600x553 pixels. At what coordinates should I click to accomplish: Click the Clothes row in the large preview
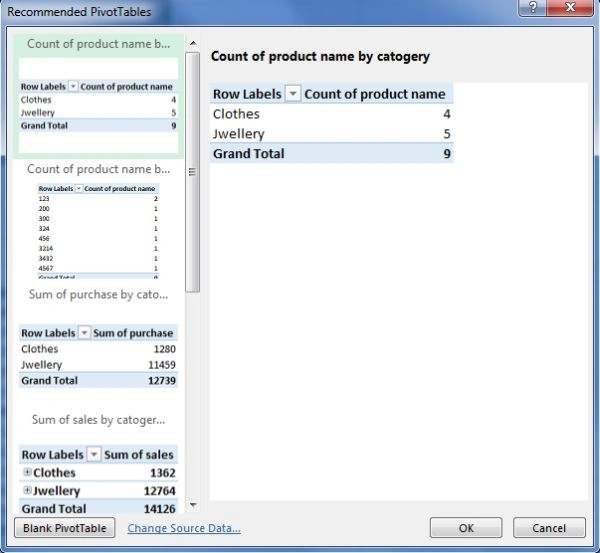click(x=331, y=114)
